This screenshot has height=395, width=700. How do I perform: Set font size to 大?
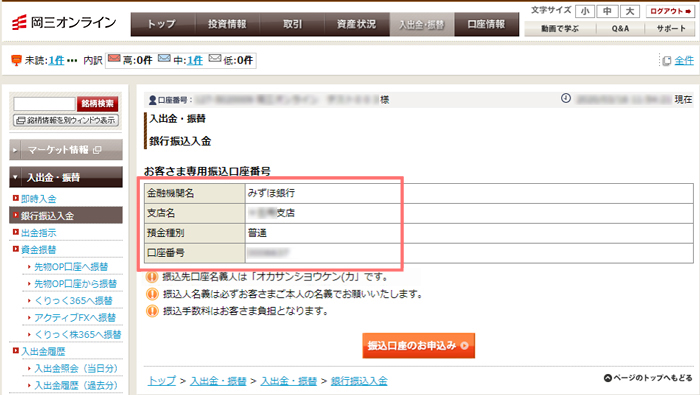[x=629, y=11]
